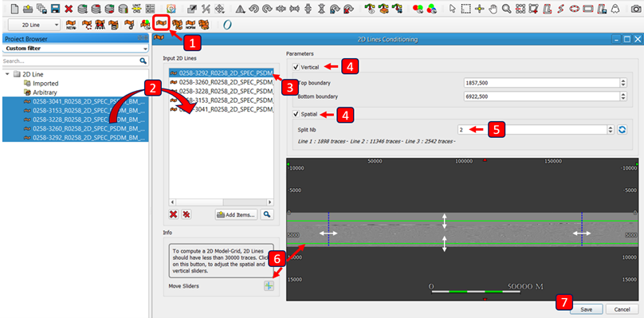Screen dimensions: 644x318
Task: Click the upper green vertical boundary line
Action: (x=462, y=221)
